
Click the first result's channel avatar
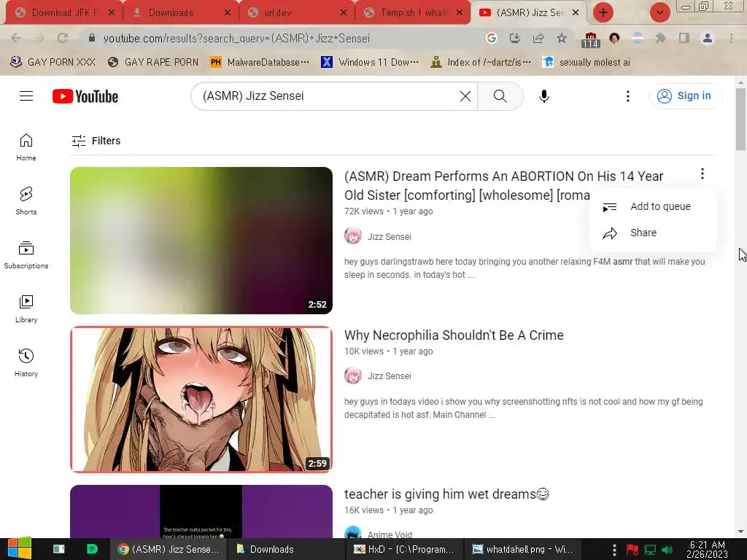pos(353,236)
